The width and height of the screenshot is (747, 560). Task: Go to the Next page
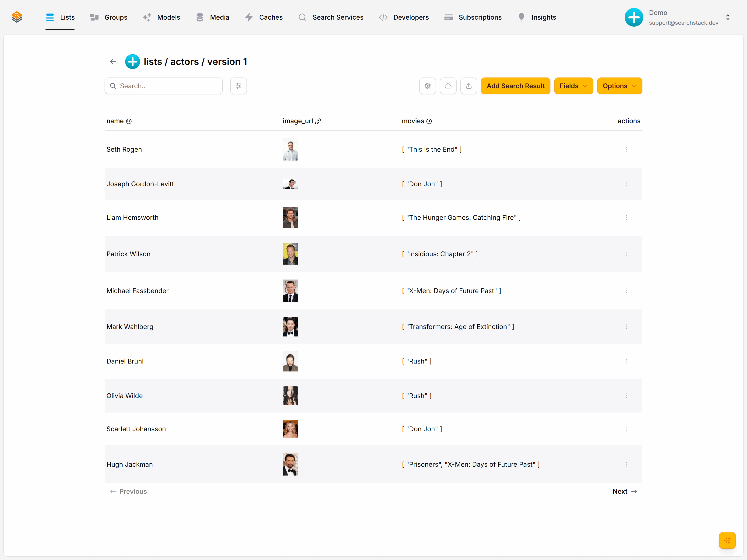pyautogui.click(x=624, y=491)
